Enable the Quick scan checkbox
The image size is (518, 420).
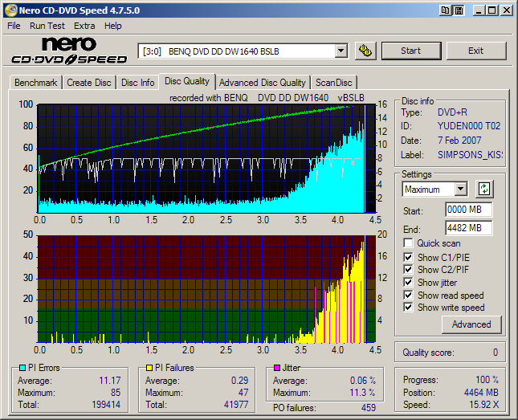408,243
